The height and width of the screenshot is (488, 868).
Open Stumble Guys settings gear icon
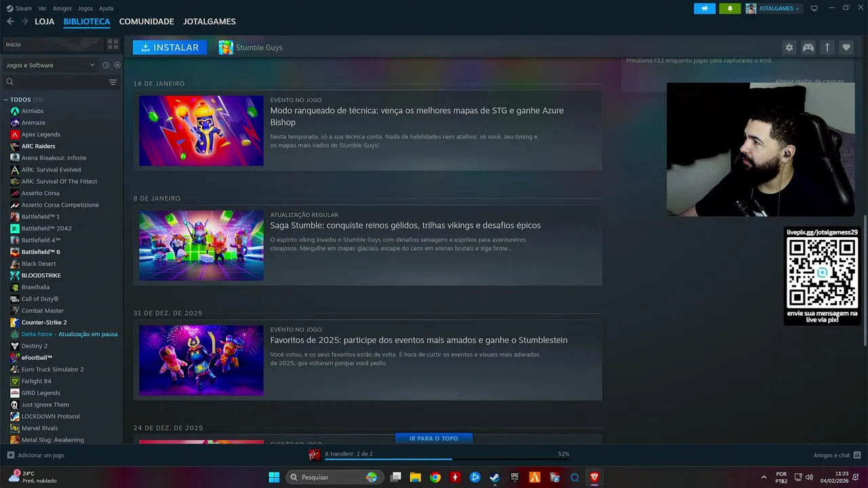789,47
